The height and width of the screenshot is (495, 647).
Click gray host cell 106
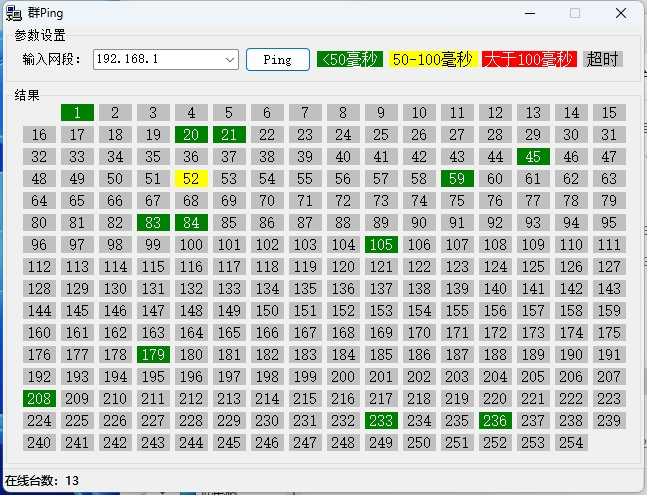419,245
